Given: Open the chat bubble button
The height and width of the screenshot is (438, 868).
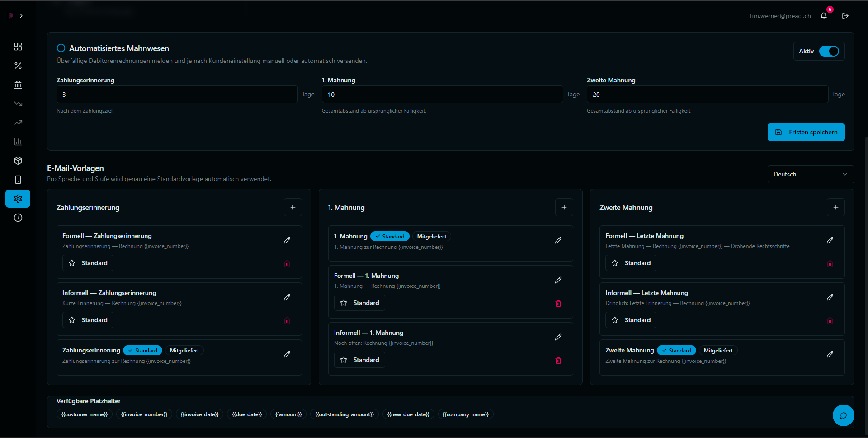Looking at the screenshot, I should click(843, 415).
